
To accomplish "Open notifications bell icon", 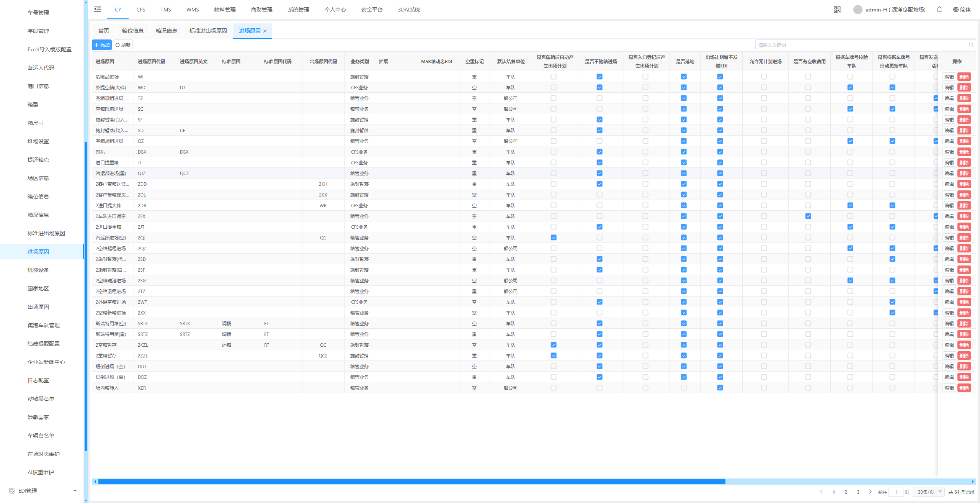I will pos(939,10).
